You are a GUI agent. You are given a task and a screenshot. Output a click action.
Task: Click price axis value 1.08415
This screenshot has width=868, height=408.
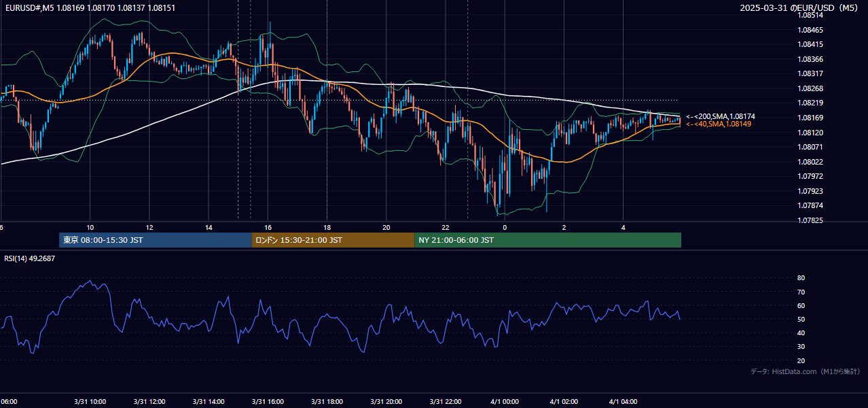tap(809, 44)
